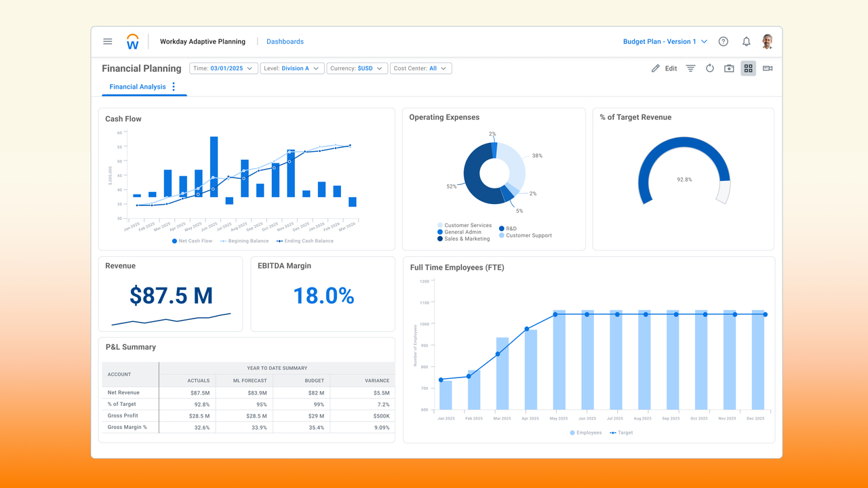Hide the Target series in FTE chart

click(x=620, y=432)
